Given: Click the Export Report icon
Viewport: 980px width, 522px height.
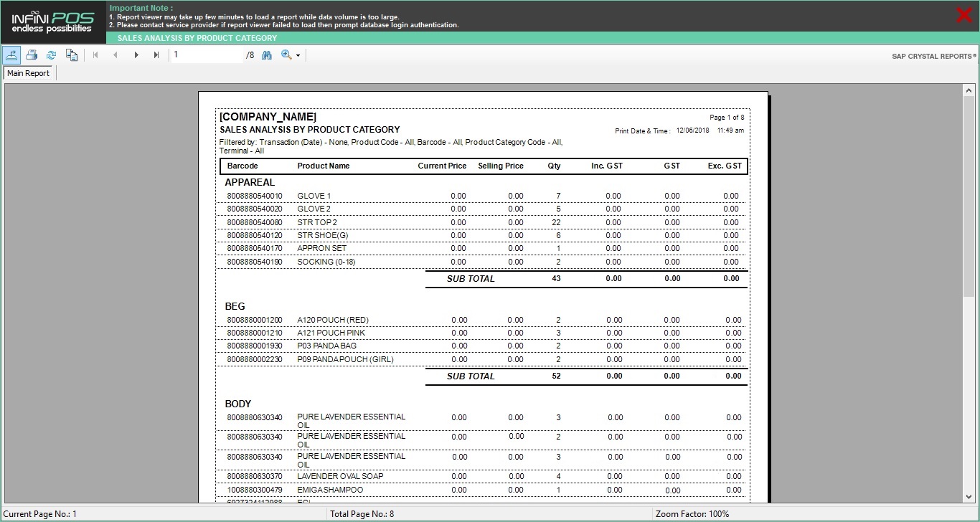Looking at the screenshot, I should coord(11,54).
